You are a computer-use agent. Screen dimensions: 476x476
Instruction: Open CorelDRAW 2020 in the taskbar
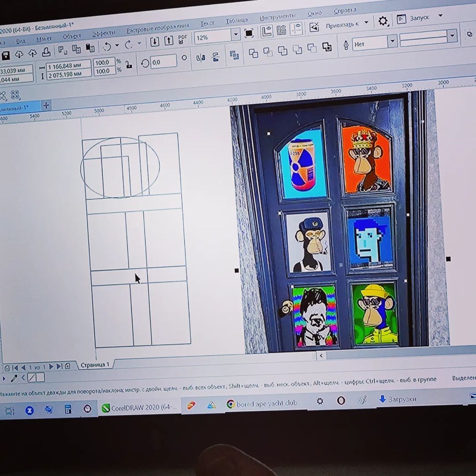(140, 408)
